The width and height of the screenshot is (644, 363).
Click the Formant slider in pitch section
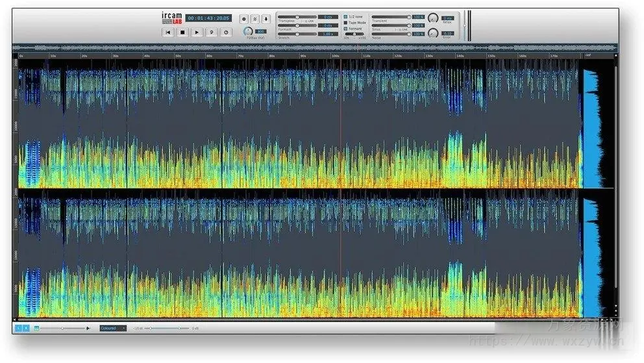click(x=297, y=25)
